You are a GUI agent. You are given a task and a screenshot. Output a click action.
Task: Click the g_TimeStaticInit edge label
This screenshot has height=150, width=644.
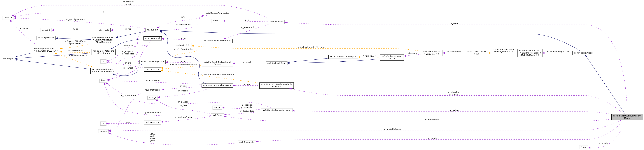tap(153, 113)
